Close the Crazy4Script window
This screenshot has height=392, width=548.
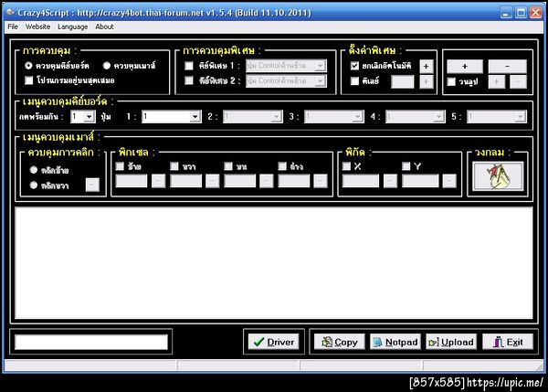click(536, 13)
